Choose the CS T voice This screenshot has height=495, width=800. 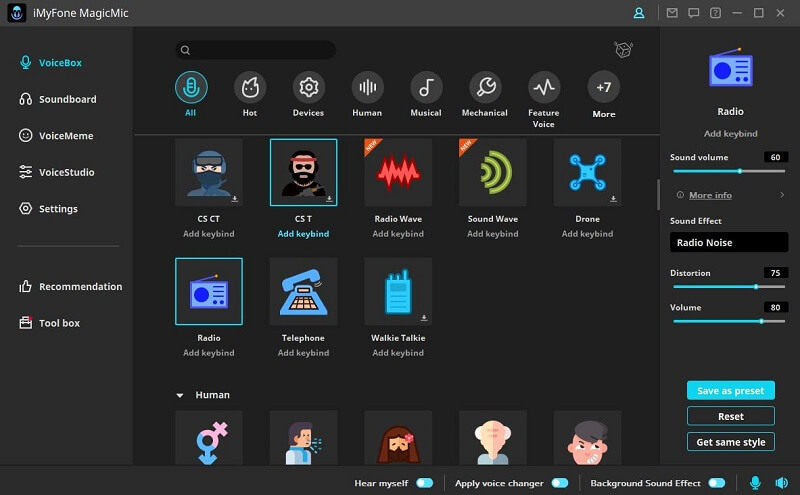[x=304, y=172]
